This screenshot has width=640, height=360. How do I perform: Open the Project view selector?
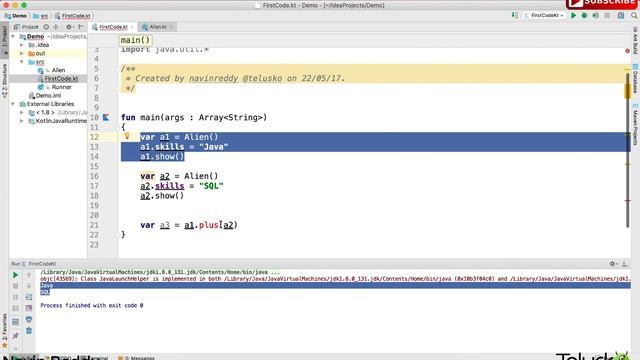(x=26, y=27)
